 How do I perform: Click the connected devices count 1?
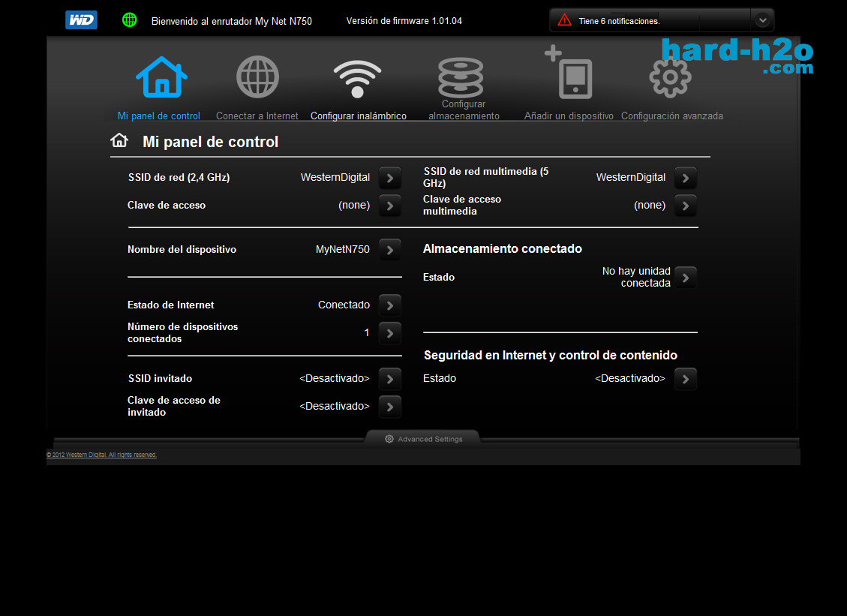[367, 332]
